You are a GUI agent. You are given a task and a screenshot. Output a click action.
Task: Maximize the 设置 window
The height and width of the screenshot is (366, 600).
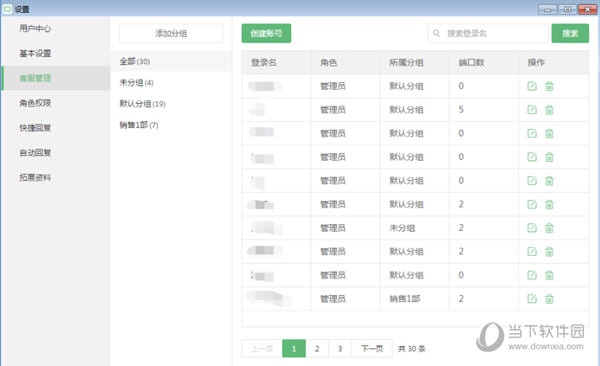coord(567,9)
